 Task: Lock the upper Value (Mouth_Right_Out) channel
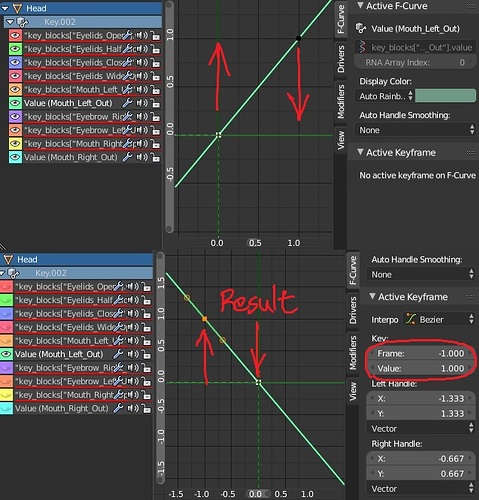(x=155, y=158)
